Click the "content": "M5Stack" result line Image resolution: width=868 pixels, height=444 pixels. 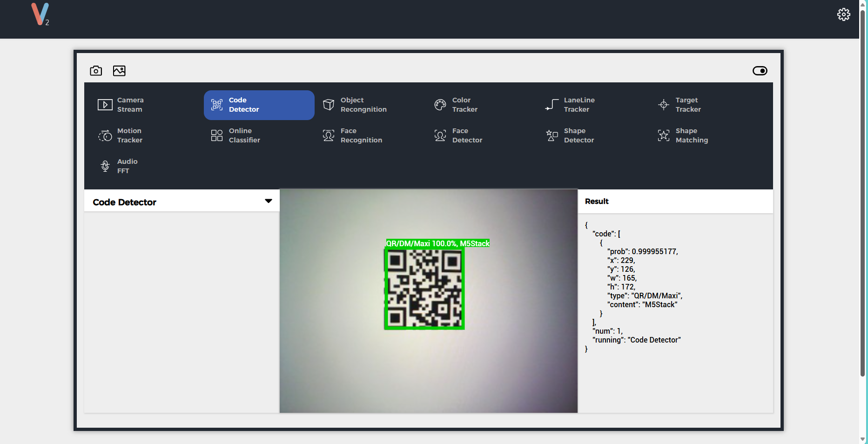(642, 304)
